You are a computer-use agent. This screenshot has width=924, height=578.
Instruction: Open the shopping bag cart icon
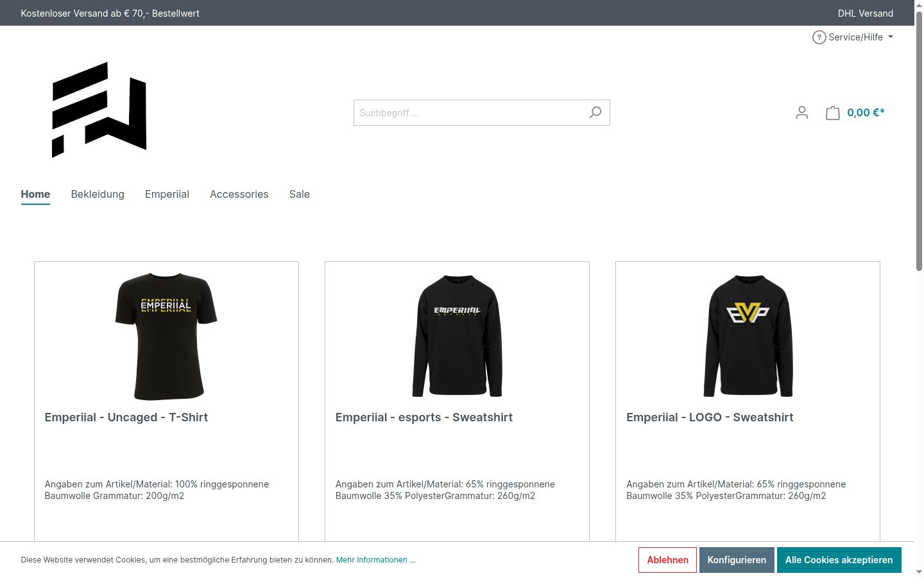click(832, 113)
